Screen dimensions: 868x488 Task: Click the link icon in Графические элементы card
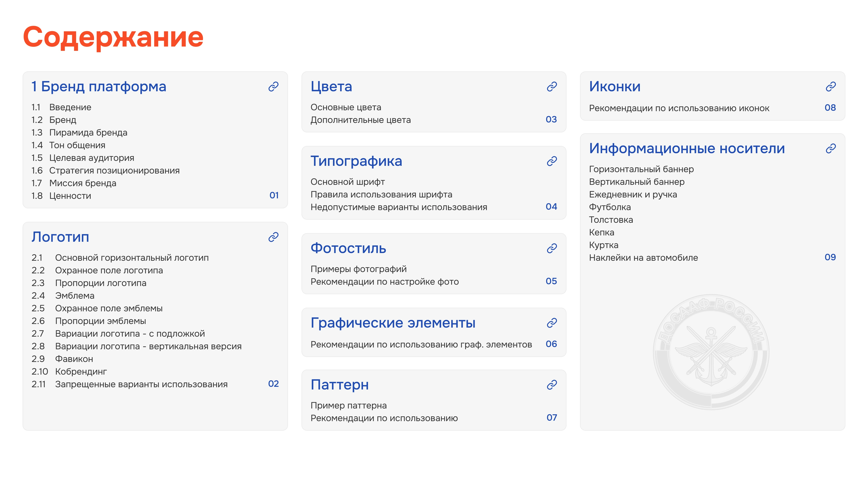[552, 323]
